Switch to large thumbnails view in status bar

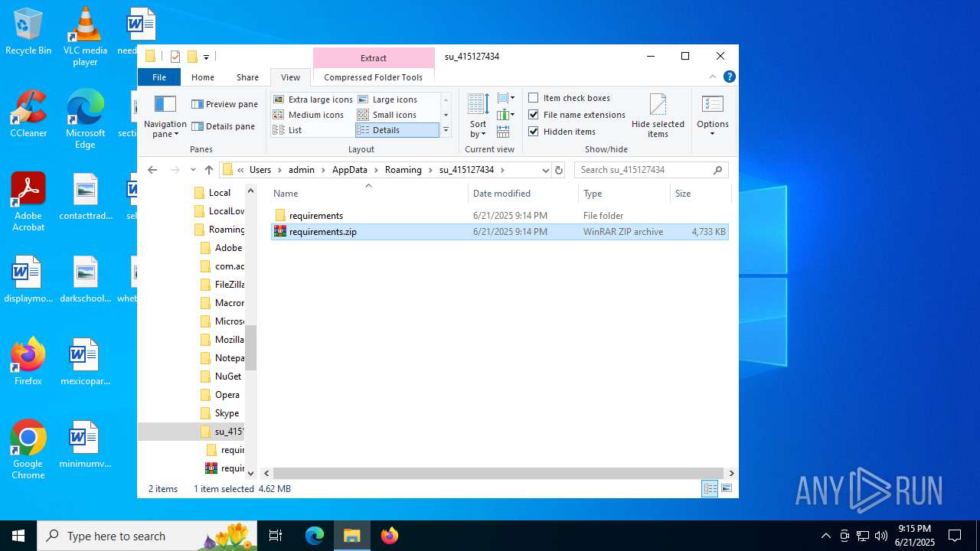pos(727,488)
